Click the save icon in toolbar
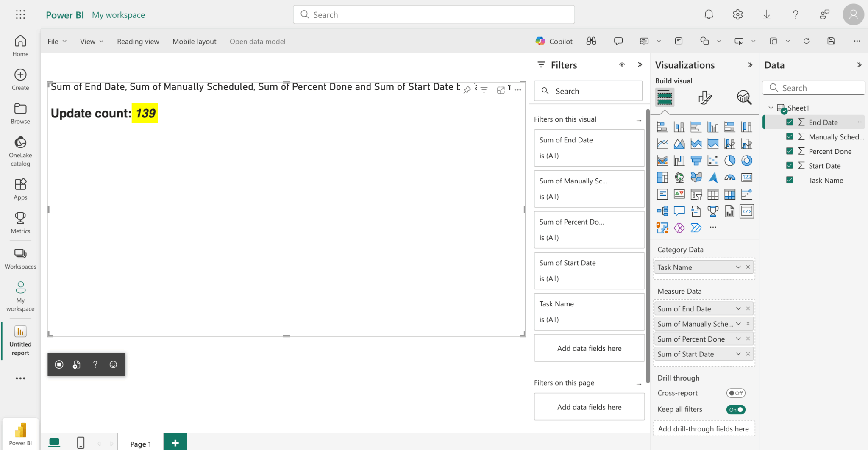868x450 pixels. click(x=831, y=41)
